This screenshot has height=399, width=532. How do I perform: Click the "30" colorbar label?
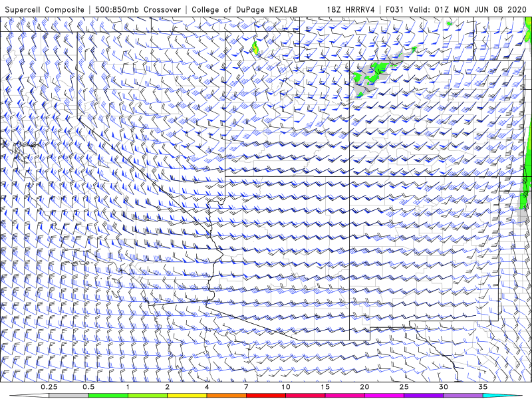(x=443, y=387)
